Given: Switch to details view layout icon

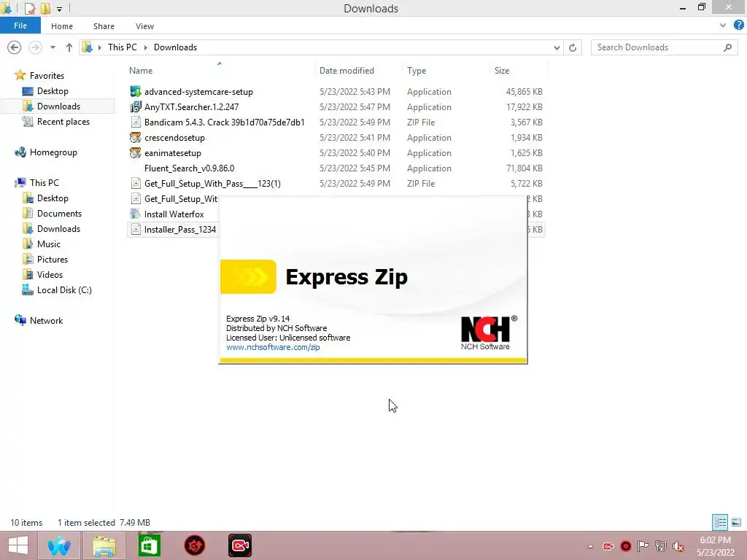Looking at the screenshot, I should click(720, 522).
